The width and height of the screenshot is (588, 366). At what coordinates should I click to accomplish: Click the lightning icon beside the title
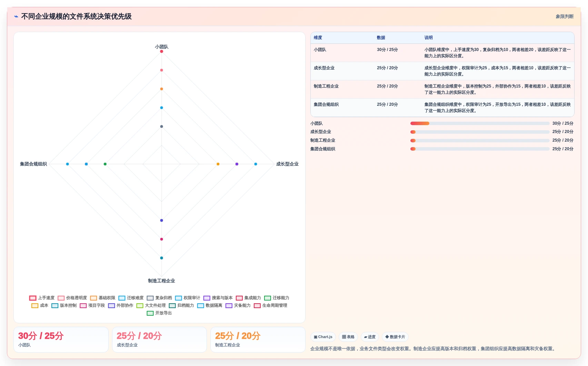click(x=16, y=17)
